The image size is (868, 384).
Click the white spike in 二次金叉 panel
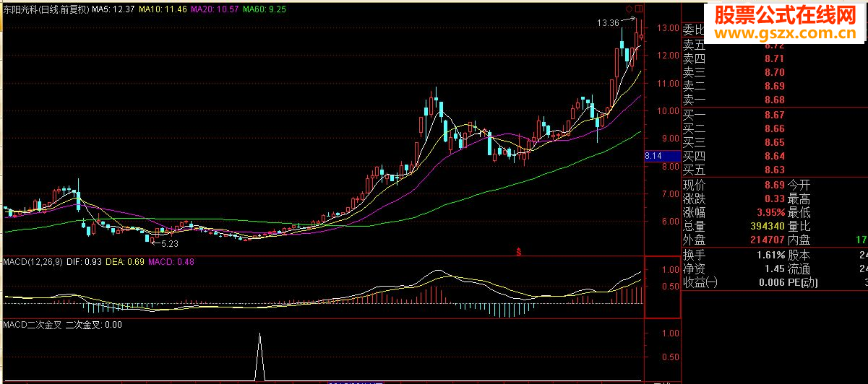[x=260, y=357]
